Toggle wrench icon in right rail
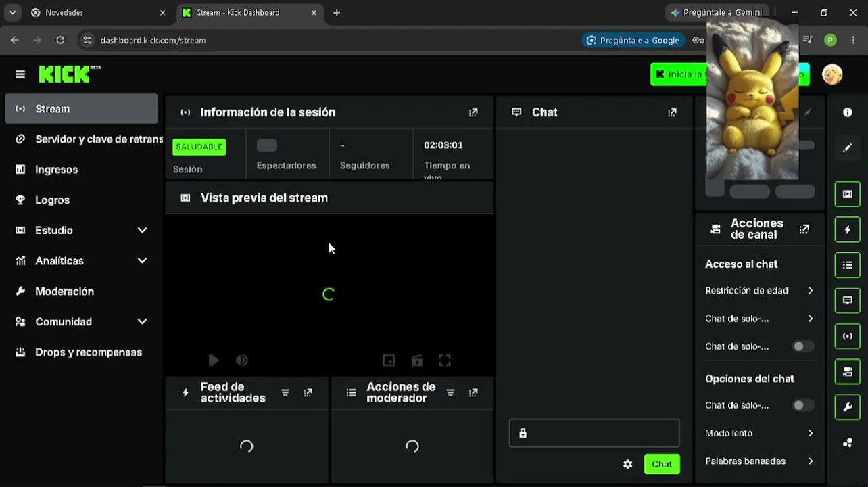The height and width of the screenshot is (487, 868). (x=848, y=407)
